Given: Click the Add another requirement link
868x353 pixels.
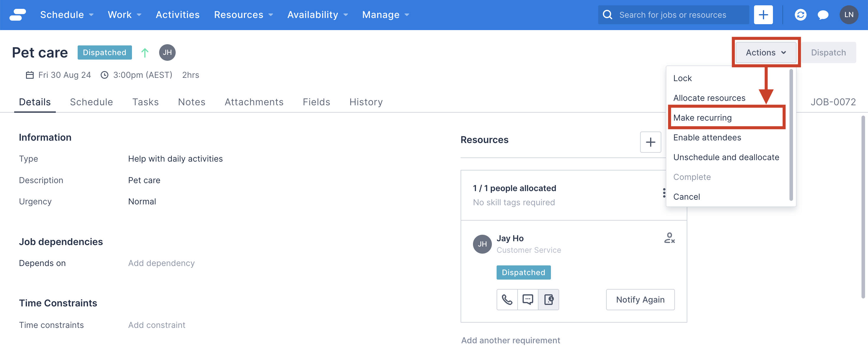Looking at the screenshot, I should point(510,340).
